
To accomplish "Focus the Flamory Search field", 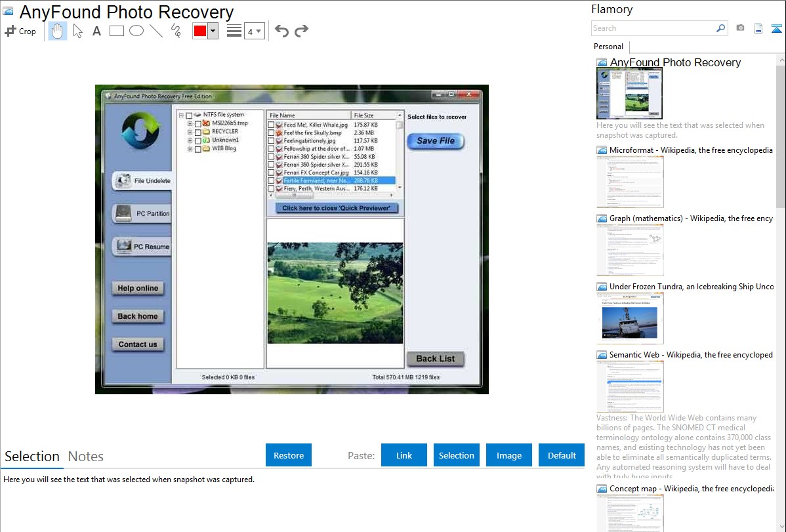I will 653,28.
